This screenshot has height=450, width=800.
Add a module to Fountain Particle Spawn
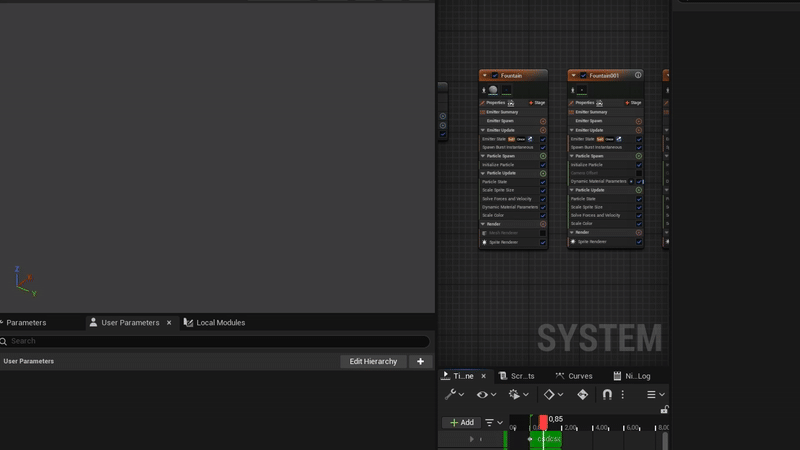(x=543, y=156)
